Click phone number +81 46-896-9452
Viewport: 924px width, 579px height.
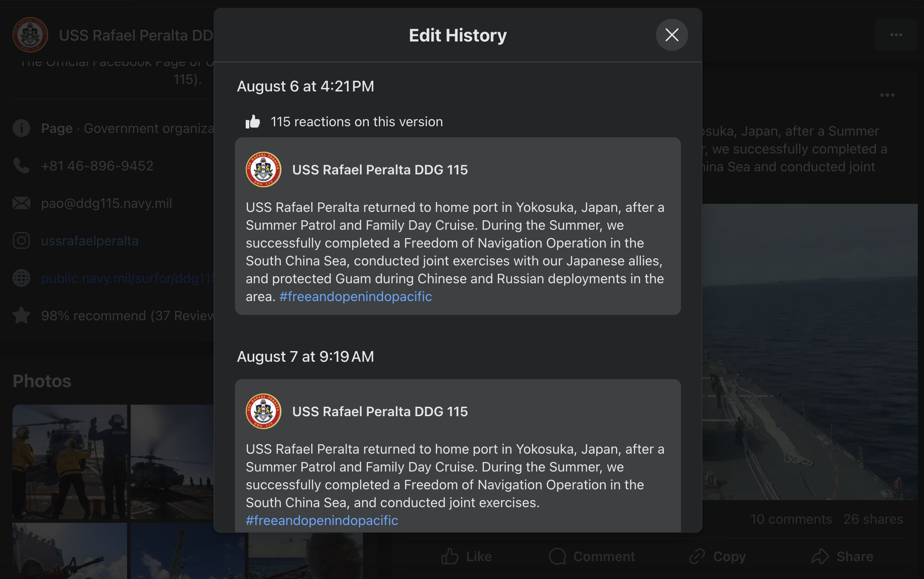point(97,166)
